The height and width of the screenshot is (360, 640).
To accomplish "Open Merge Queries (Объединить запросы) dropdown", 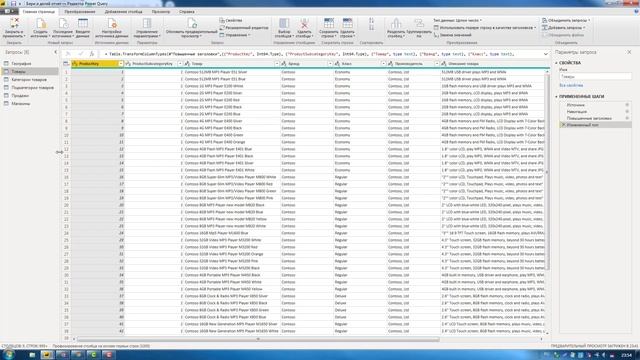I will 566,20.
